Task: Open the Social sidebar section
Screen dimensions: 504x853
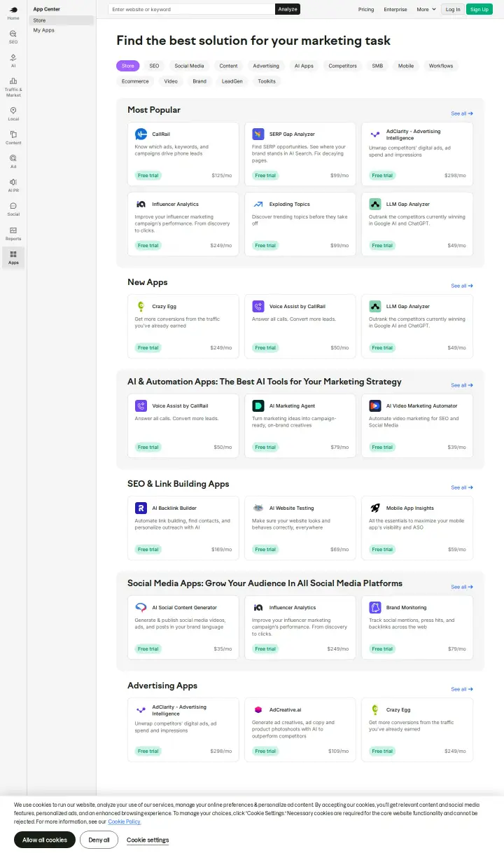Action: 13,209
